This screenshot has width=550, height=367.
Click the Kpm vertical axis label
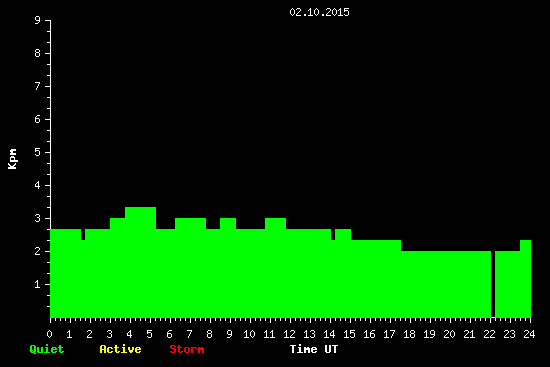pyautogui.click(x=13, y=159)
